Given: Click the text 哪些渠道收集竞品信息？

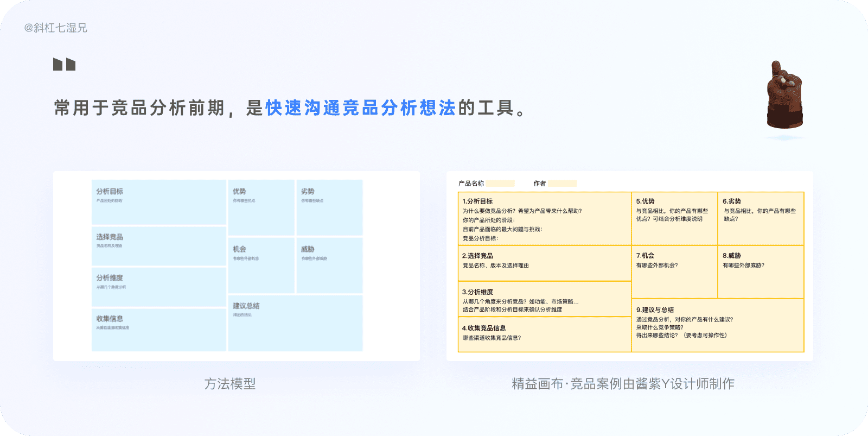Looking at the screenshot, I should [492, 338].
